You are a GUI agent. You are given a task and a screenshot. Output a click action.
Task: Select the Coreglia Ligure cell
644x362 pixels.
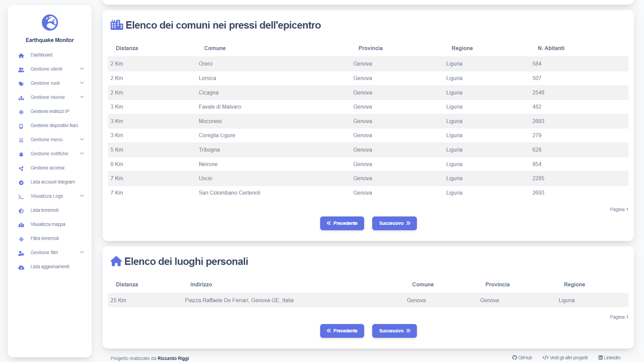coord(217,135)
